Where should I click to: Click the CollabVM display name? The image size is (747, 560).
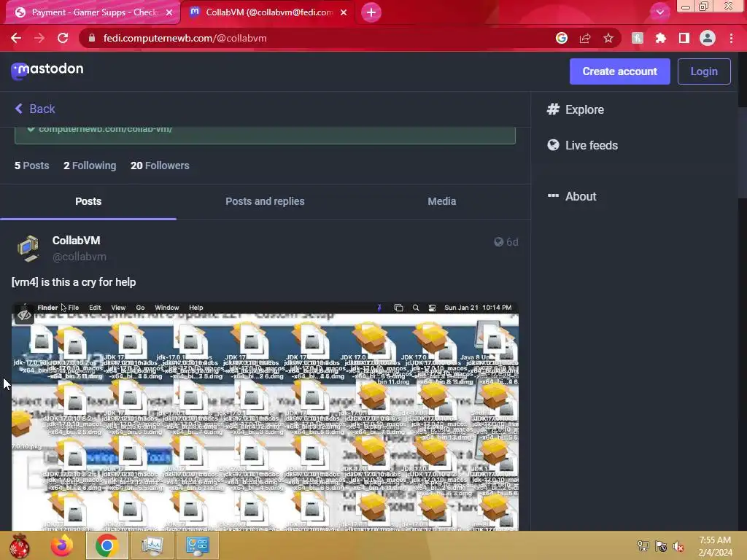[x=76, y=241]
